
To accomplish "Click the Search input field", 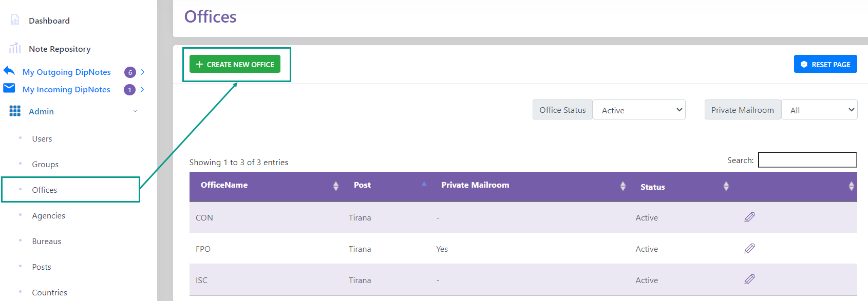I will coord(807,160).
